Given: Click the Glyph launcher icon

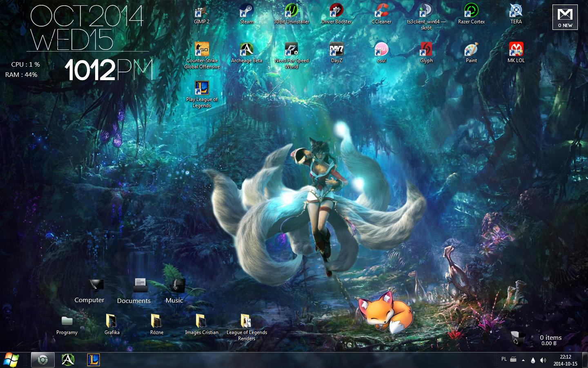Looking at the screenshot, I should pos(426,53).
